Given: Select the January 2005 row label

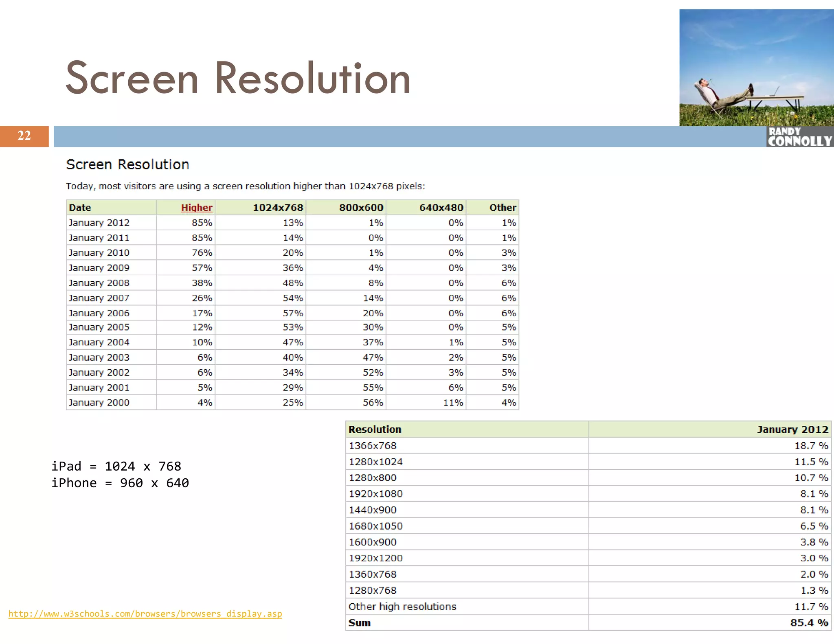Looking at the screenshot, I should click(99, 327).
